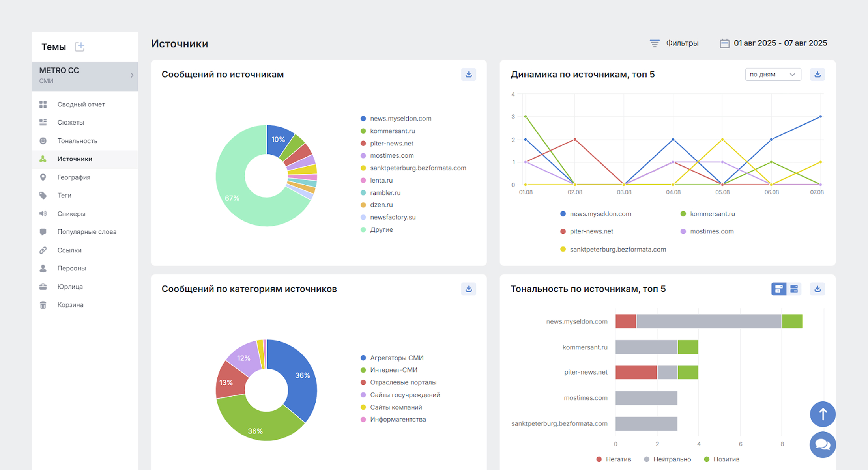868x470 pixels.
Task: Download the source categories chart
Action: click(468, 289)
